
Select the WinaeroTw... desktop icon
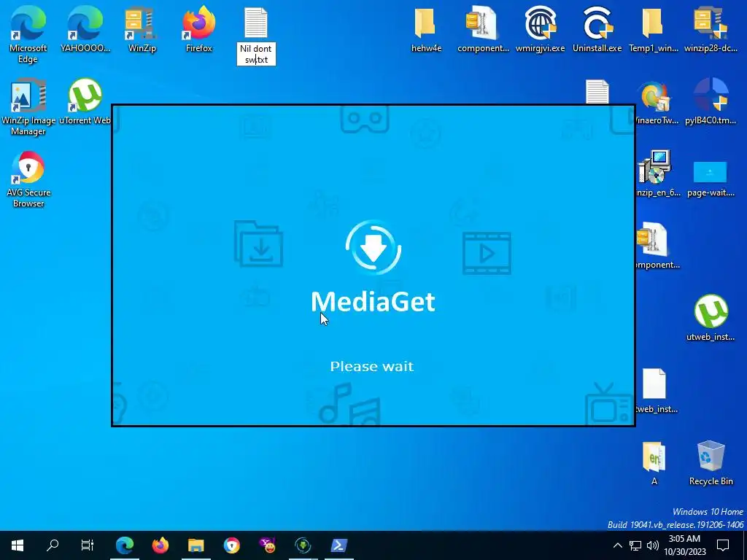[x=657, y=102]
